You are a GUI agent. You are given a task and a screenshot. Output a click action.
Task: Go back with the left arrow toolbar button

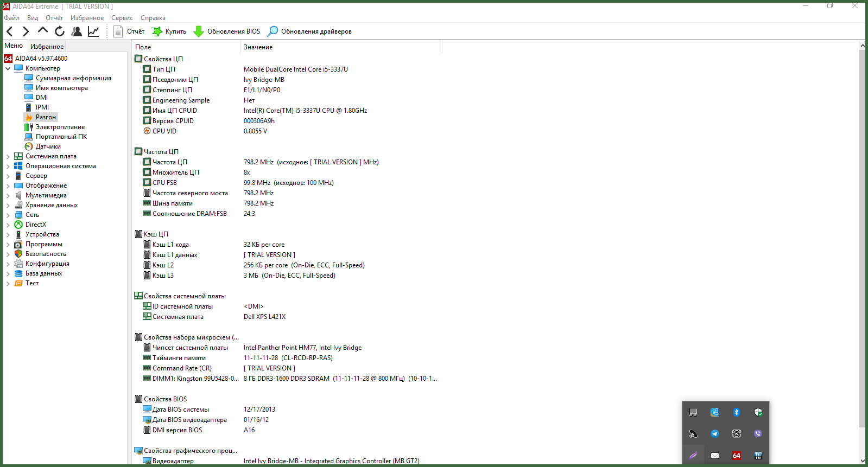click(10, 31)
